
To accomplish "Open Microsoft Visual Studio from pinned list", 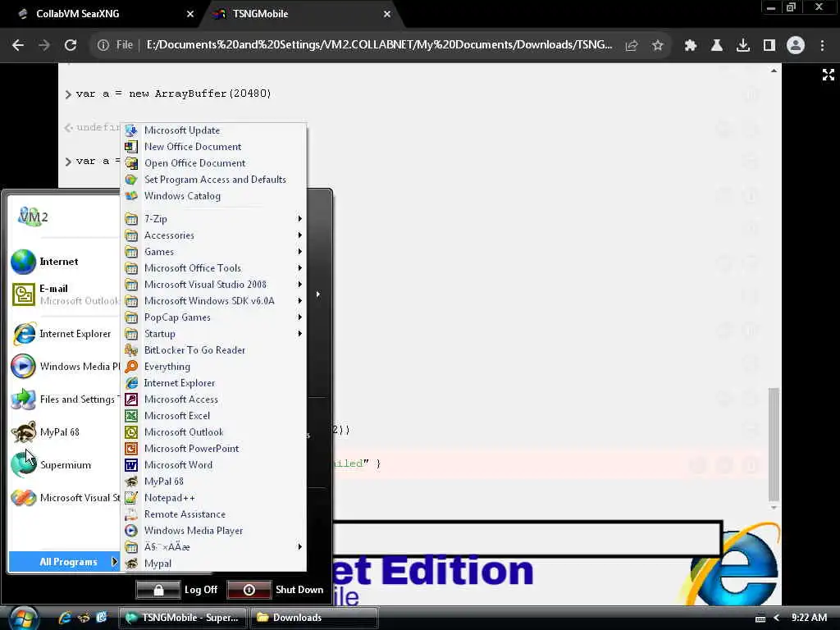I will point(64,498).
